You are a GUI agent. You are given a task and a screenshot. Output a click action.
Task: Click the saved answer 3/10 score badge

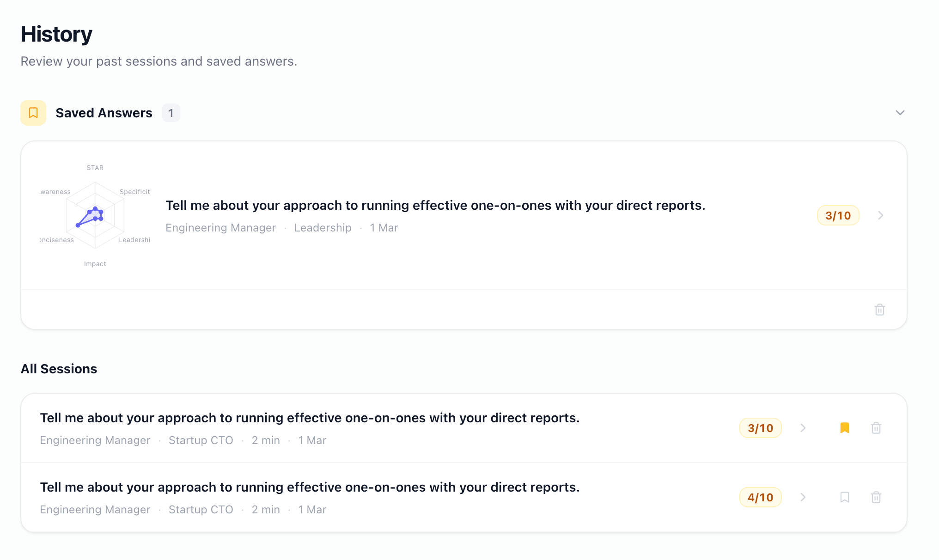(x=838, y=215)
